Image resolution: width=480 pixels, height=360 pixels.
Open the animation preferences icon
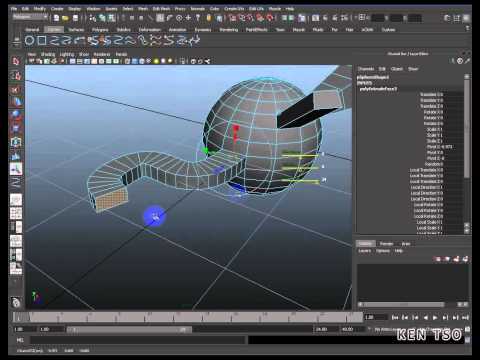(467, 339)
